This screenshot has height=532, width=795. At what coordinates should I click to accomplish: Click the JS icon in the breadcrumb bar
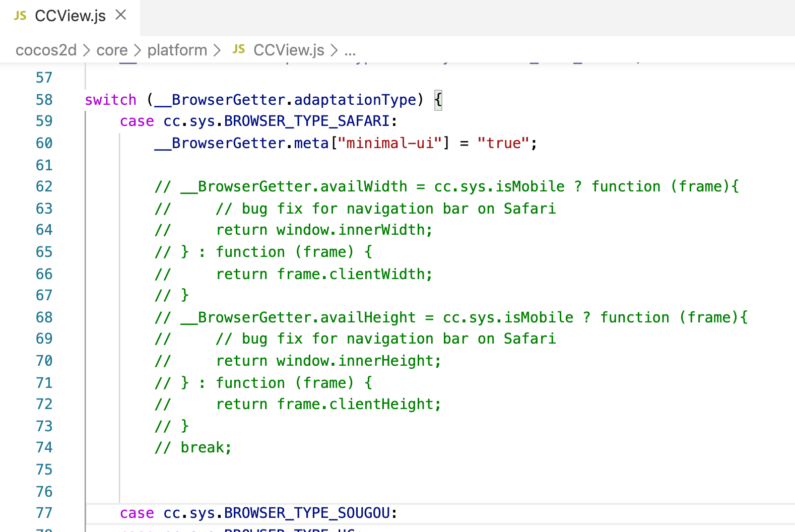tap(239, 49)
